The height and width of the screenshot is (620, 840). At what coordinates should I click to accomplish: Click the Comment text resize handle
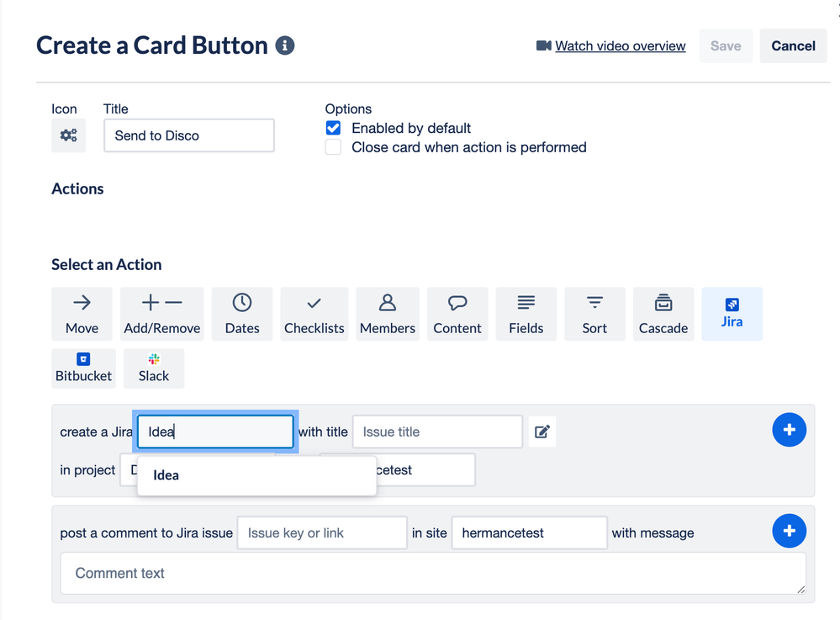pos(800,589)
